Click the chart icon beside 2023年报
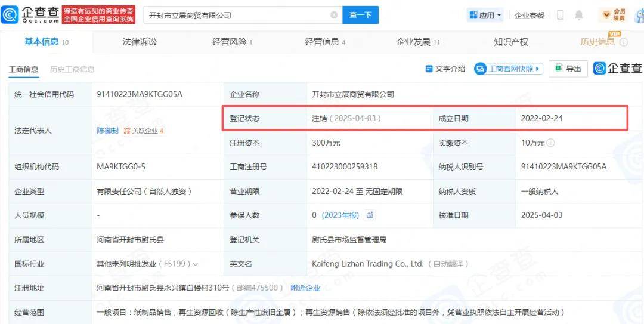 coord(370,215)
